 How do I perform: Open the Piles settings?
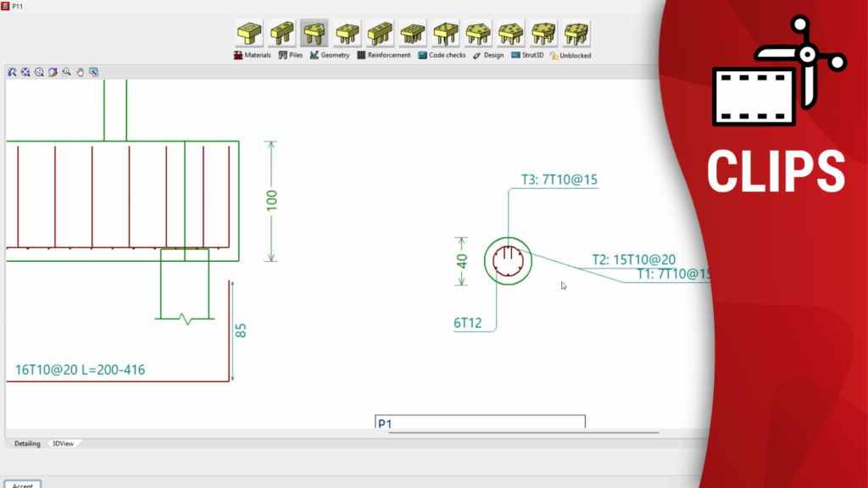(x=290, y=56)
